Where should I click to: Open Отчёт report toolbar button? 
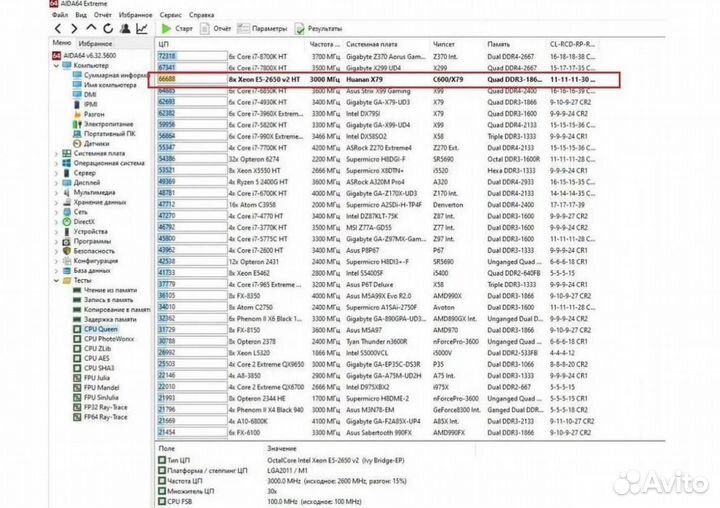pos(216,28)
